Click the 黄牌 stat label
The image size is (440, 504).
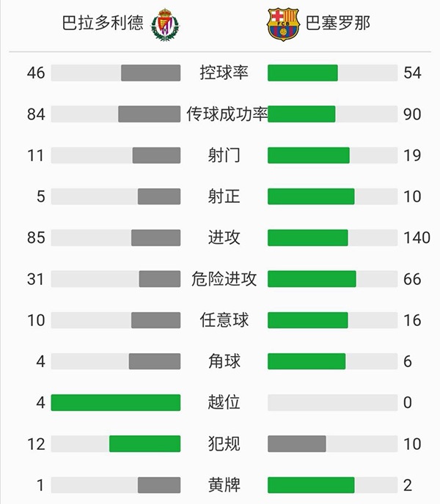pyautogui.click(x=224, y=485)
